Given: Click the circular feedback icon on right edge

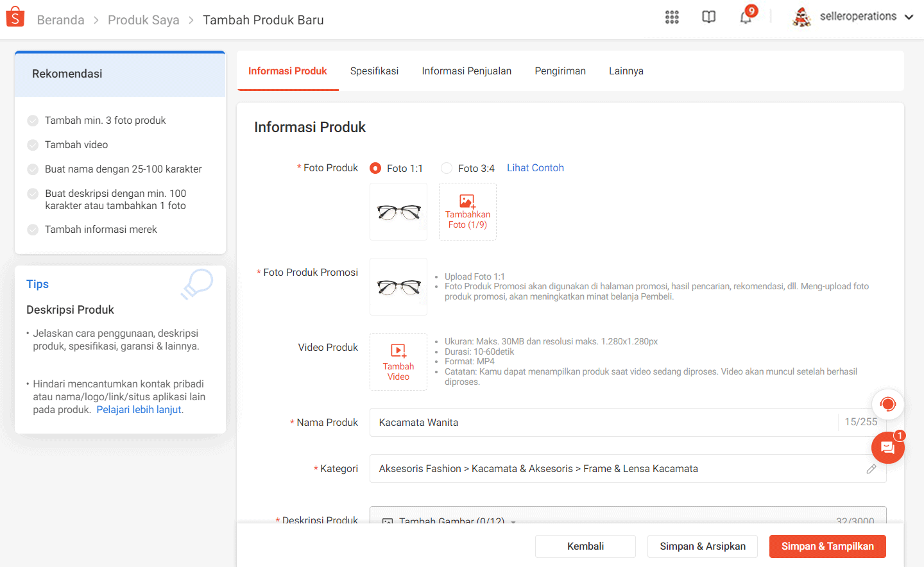Looking at the screenshot, I should tap(887, 404).
